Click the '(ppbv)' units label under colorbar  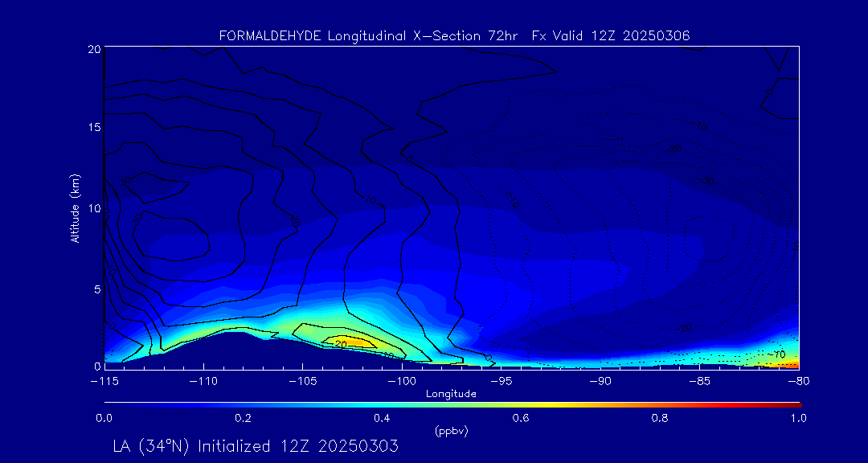click(x=451, y=432)
